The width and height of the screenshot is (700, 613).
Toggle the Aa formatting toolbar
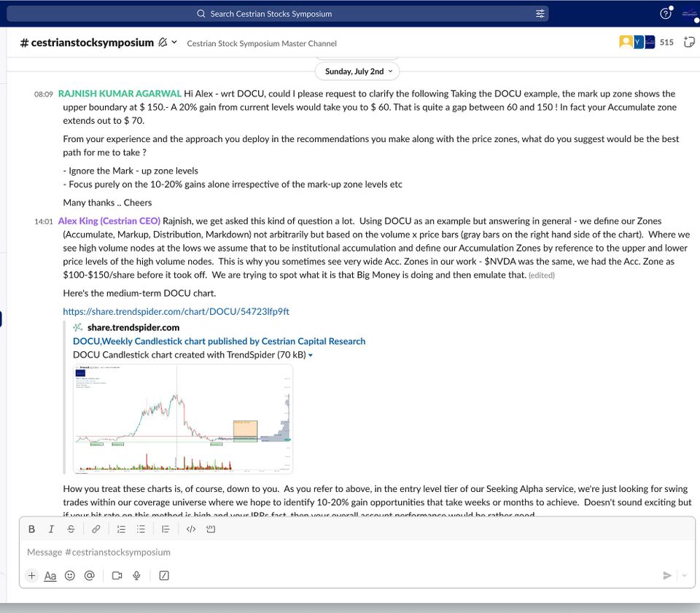click(50, 576)
